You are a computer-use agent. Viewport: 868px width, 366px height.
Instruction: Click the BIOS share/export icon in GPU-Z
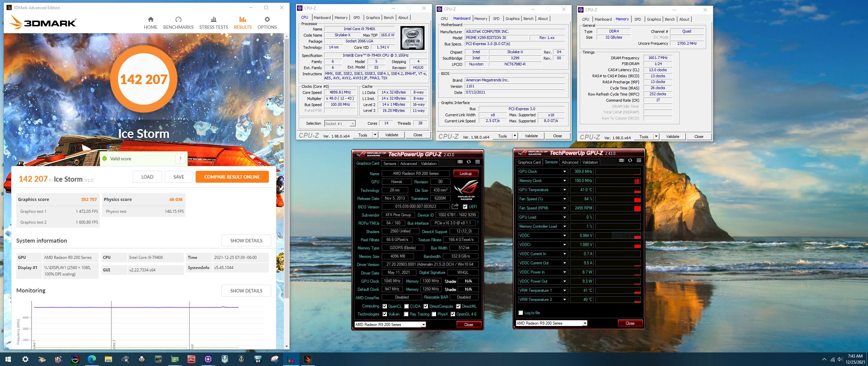coord(455,206)
